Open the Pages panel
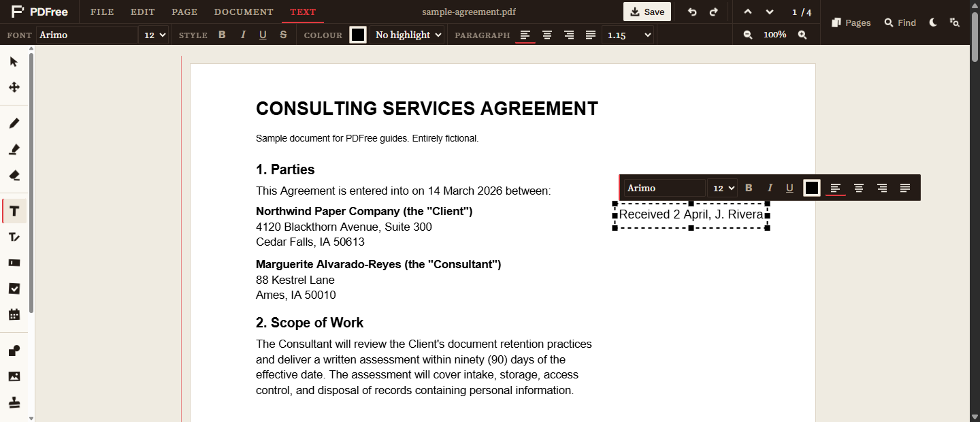This screenshot has width=980, height=422. pyautogui.click(x=851, y=22)
